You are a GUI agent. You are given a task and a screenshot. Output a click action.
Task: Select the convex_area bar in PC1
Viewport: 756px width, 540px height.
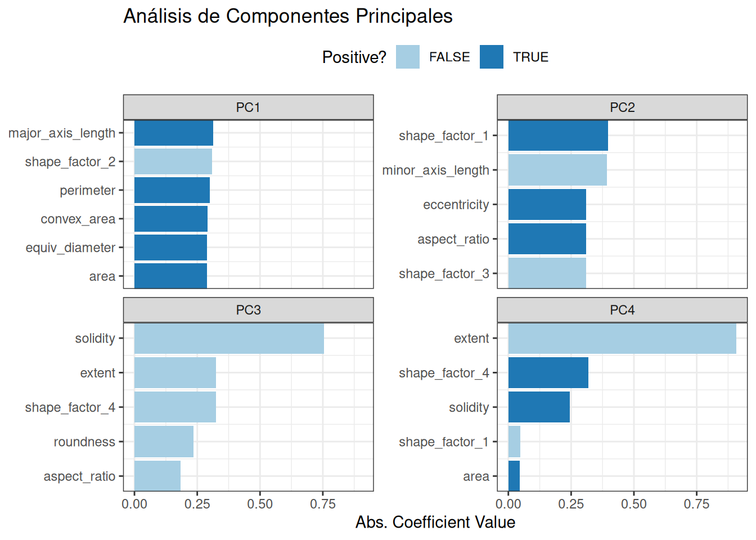(170, 219)
